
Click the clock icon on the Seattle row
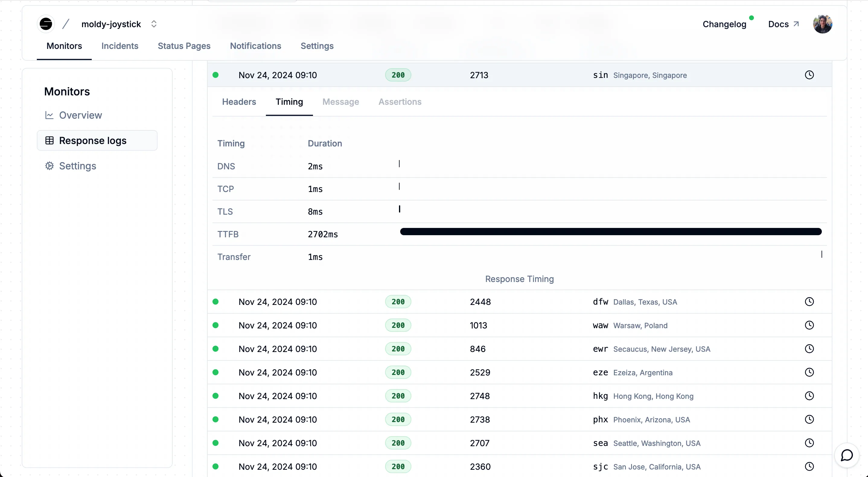[x=809, y=443]
